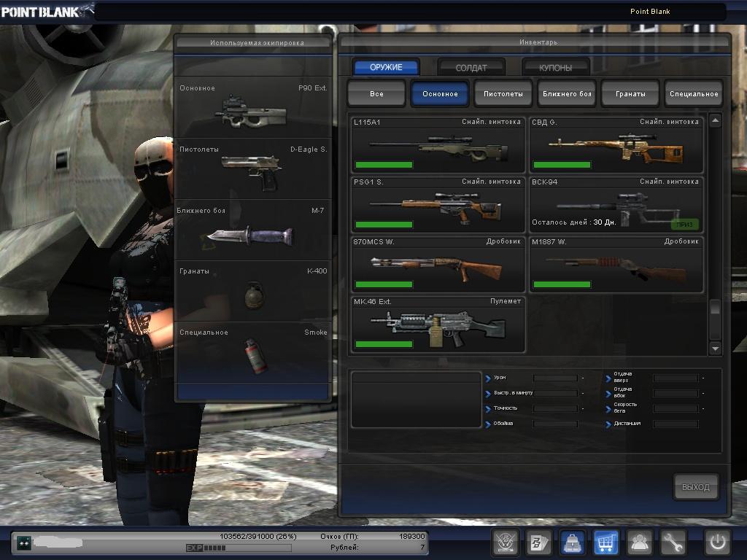Click the Используемая экипировка panel title
The width and height of the screenshot is (747, 560).
[x=257, y=43]
